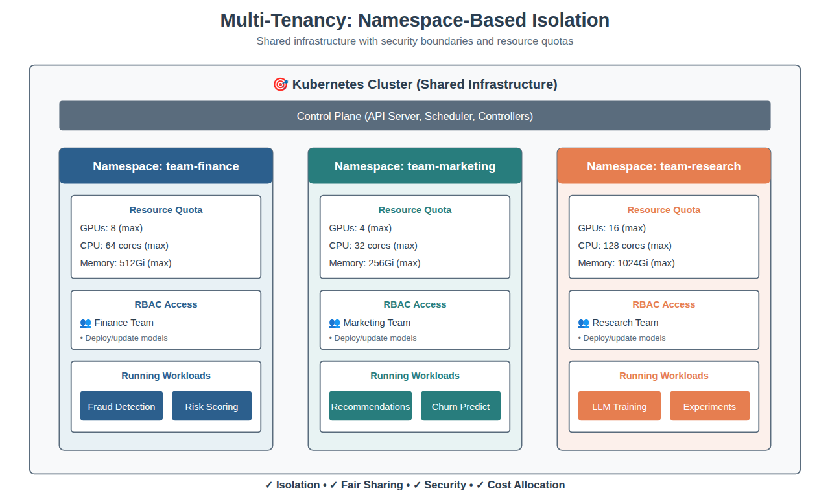Click the finance Resource Quota heading
The width and height of the screenshot is (830, 504).
pyautogui.click(x=166, y=210)
